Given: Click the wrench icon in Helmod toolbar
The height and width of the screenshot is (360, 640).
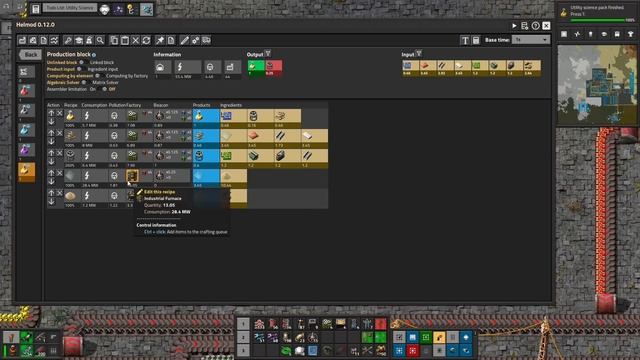Looking at the screenshot, I should coord(68,40).
